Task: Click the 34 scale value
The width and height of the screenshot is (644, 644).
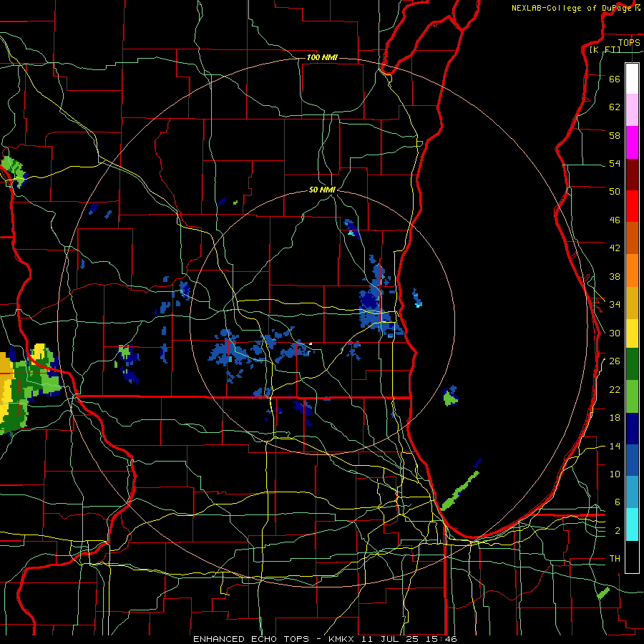Action: (615, 304)
